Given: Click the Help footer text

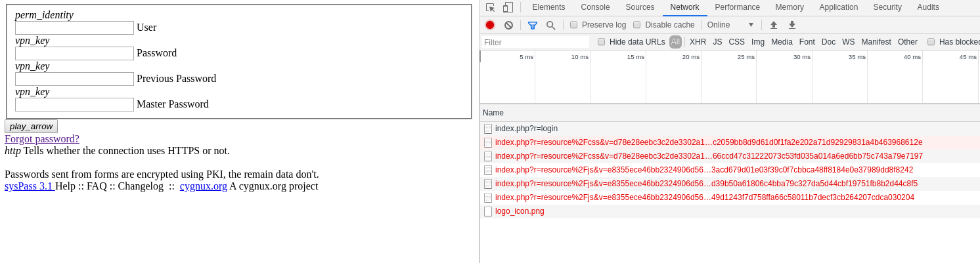Looking at the screenshot, I should tap(66, 186).
